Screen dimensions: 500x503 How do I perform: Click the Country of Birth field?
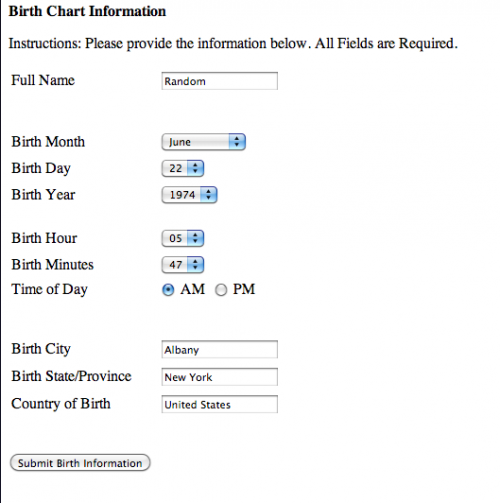click(219, 404)
